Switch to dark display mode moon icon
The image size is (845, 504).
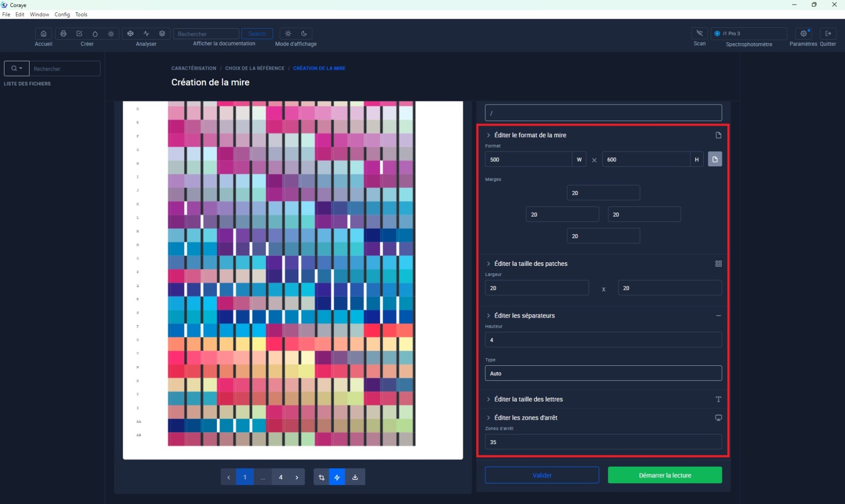(304, 34)
